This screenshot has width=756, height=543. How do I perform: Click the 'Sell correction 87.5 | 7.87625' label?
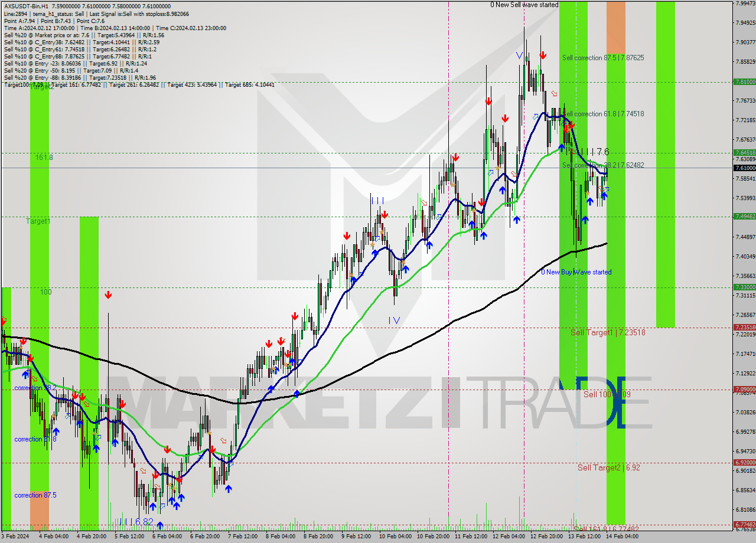point(603,58)
